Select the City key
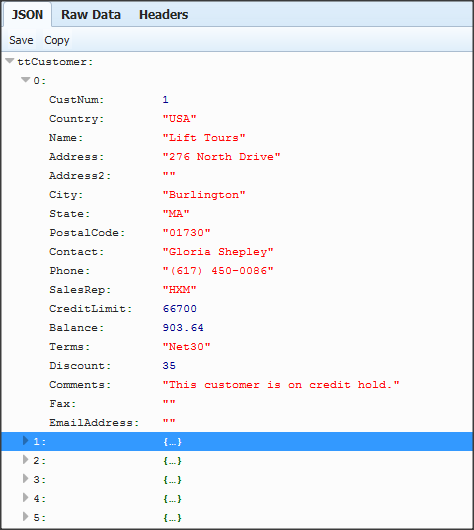The image size is (474, 530). [x=66, y=195]
